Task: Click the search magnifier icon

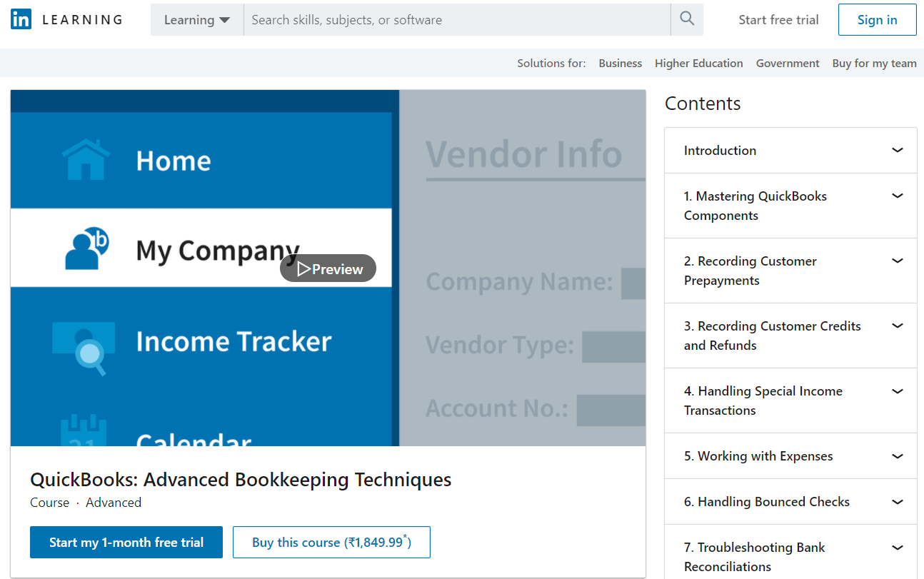Action: 687,19
